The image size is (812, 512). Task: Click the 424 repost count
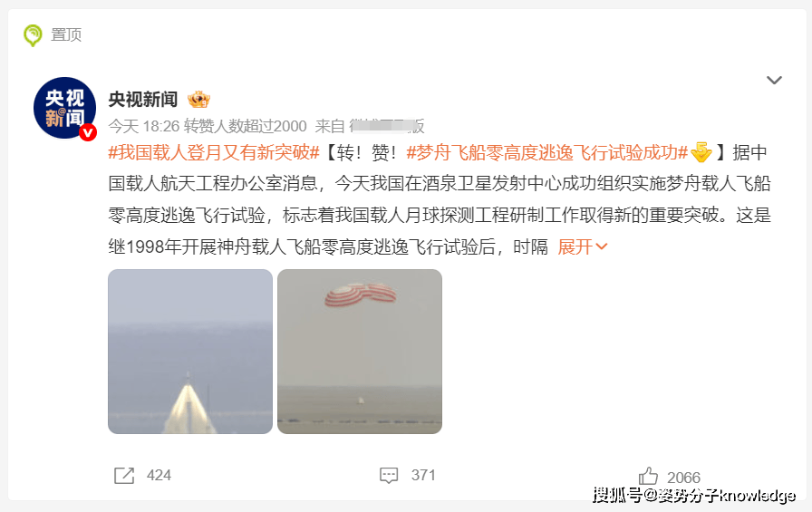coord(159,475)
